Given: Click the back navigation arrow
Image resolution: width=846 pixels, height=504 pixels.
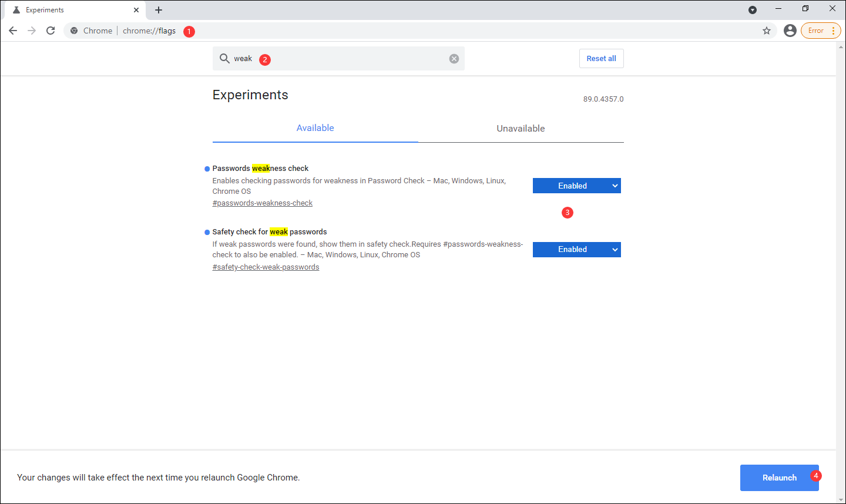Looking at the screenshot, I should [x=13, y=31].
